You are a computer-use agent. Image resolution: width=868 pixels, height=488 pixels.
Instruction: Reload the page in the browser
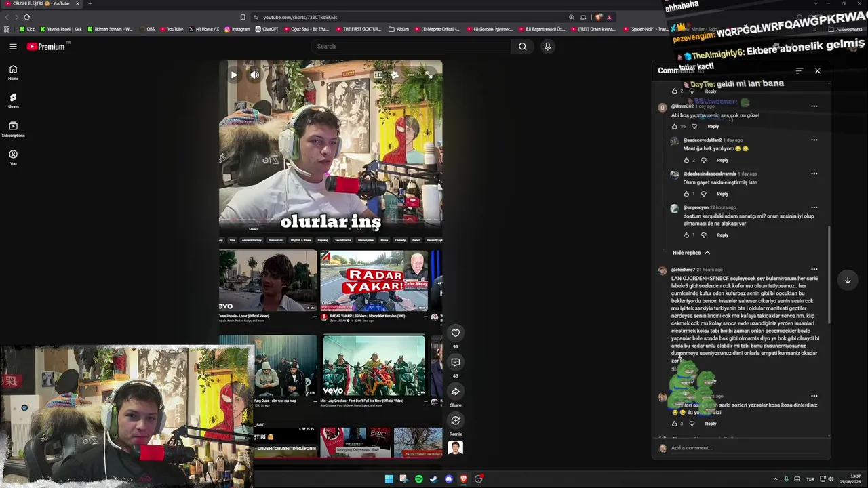pyautogui.click(x=27, y=17)
